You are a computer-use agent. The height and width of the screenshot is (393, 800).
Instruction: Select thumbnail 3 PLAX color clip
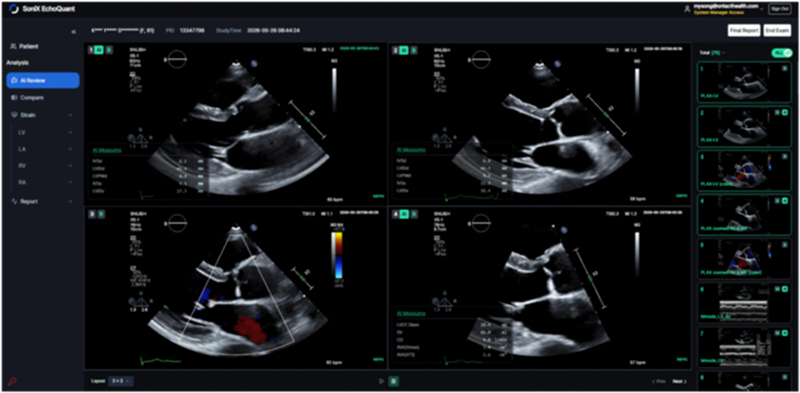(744, 170)
